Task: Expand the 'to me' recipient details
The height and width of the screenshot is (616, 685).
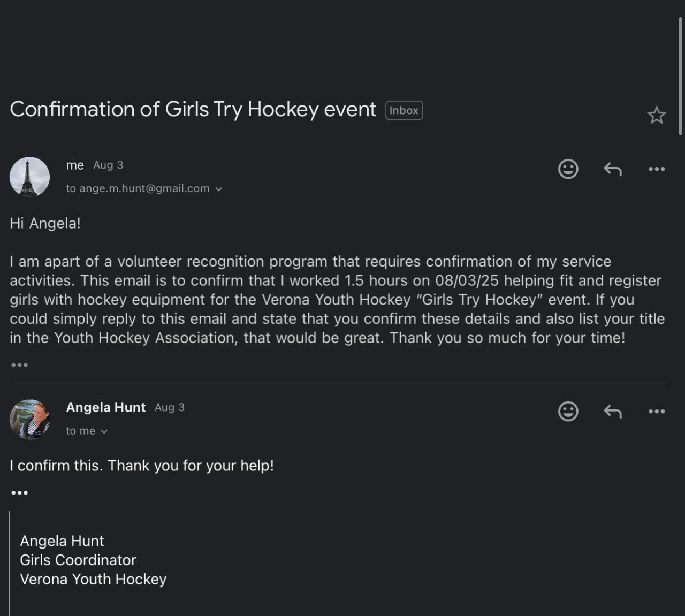Action: pos(104,431)
